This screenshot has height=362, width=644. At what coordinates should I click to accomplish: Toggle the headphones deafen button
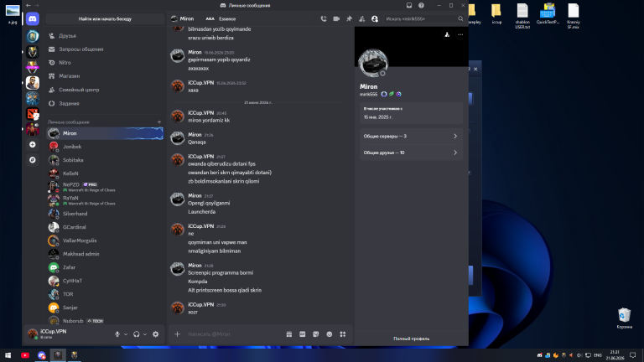click(x=137, y=334)
